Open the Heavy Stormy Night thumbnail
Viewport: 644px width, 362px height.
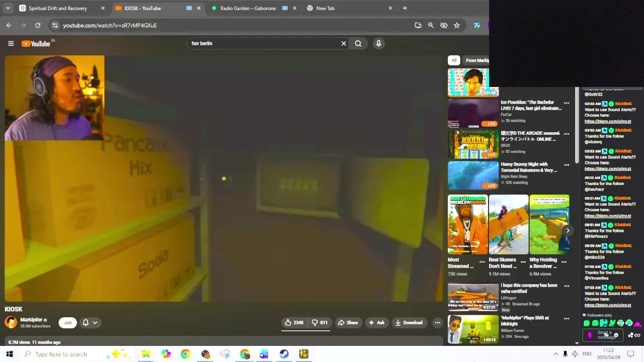[473, 175]
